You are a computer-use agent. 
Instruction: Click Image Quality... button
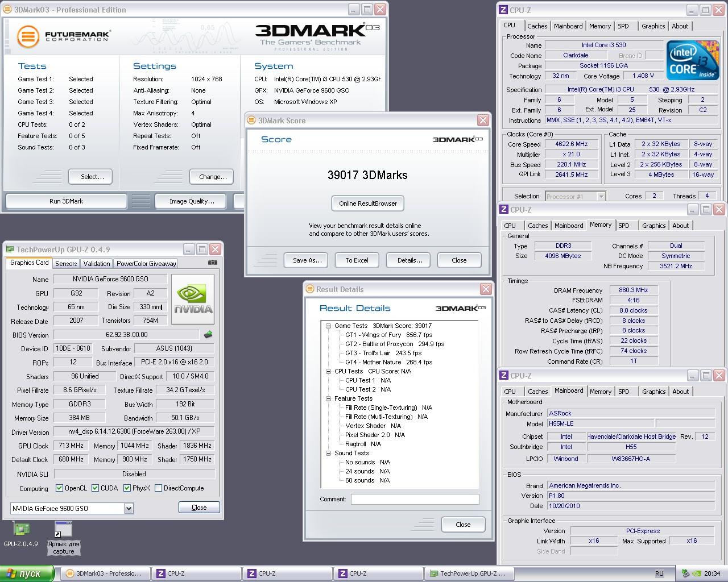pos(192,201)
